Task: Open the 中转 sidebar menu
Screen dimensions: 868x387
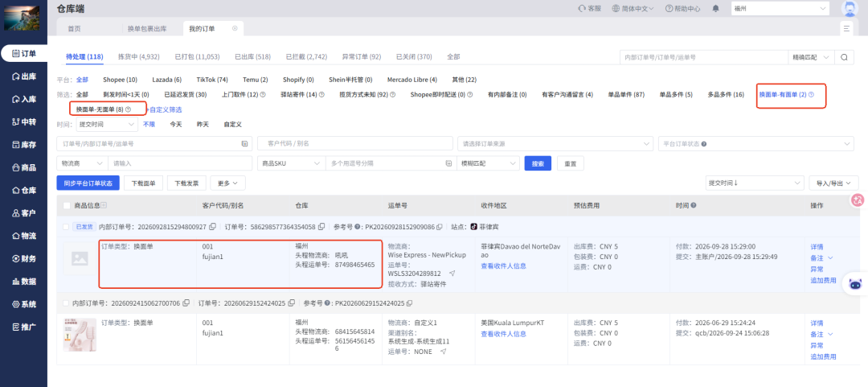Action: click(24, 122)
